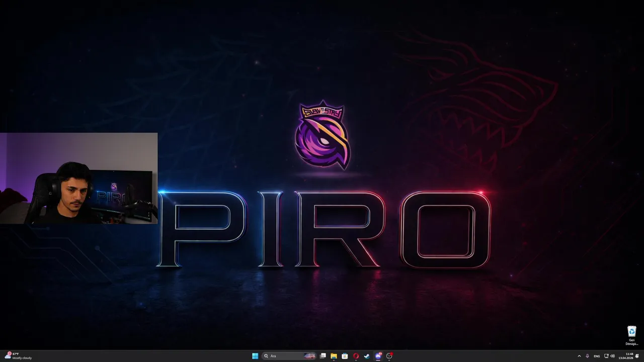Open the weather widget showing Mostly cloudy
Image resolution: width=644 pixels, height=362 pixels.
19,356
